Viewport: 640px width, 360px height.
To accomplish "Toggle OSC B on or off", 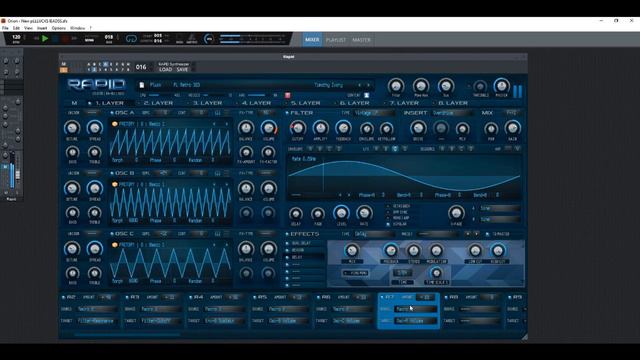I will [x=112, y=173].
